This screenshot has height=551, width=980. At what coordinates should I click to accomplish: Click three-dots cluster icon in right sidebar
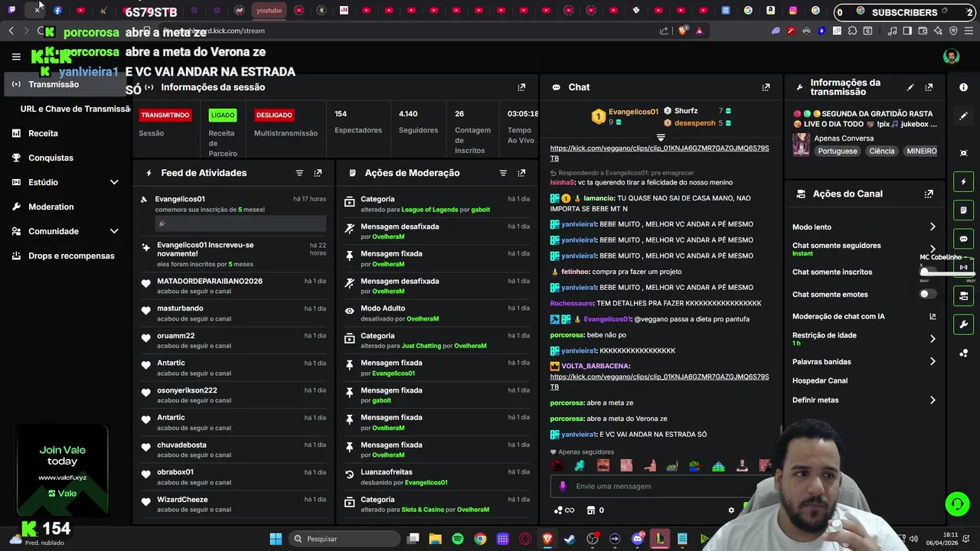(963, 353)
